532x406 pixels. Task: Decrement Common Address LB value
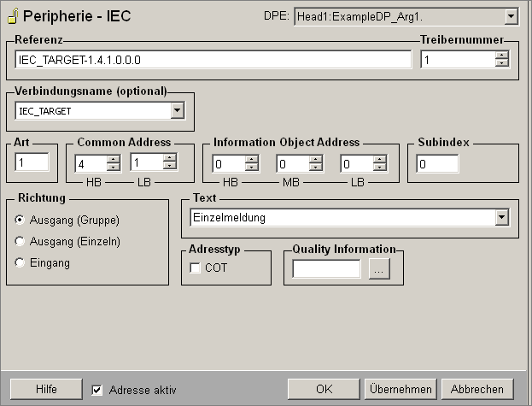[169, 166]
